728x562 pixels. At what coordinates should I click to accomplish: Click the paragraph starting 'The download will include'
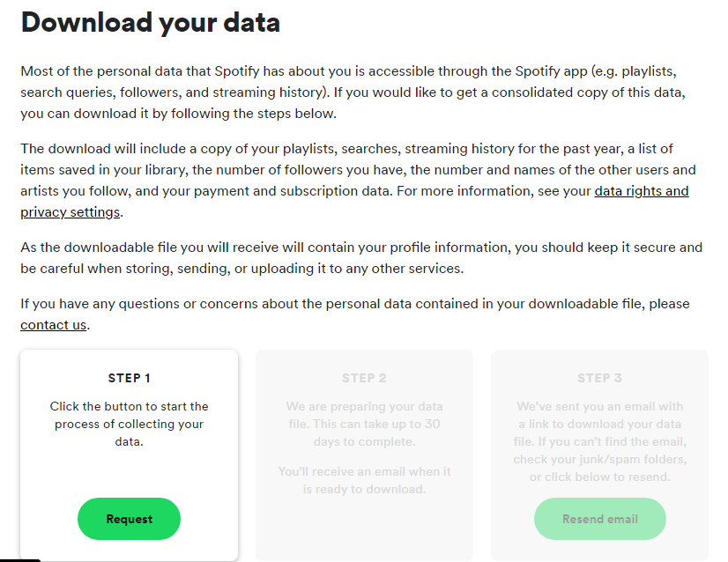[358, 180]
